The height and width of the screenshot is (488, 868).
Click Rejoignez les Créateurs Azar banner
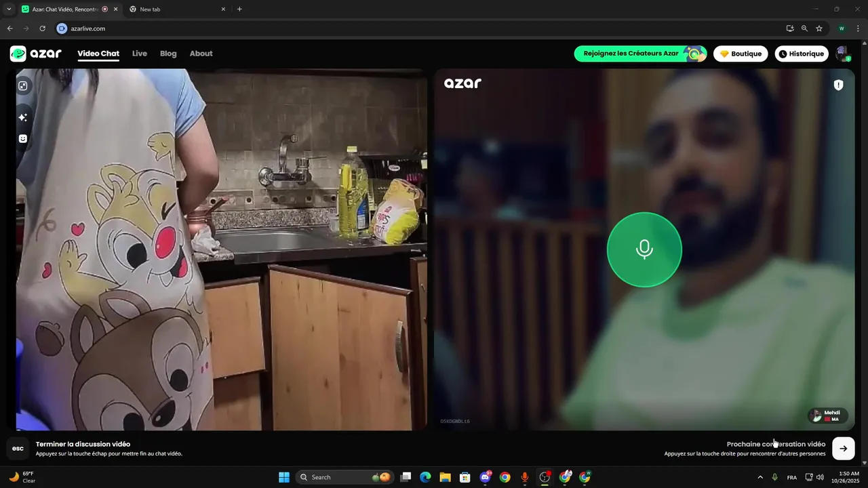pyautogui.click(x=641, y=54)
